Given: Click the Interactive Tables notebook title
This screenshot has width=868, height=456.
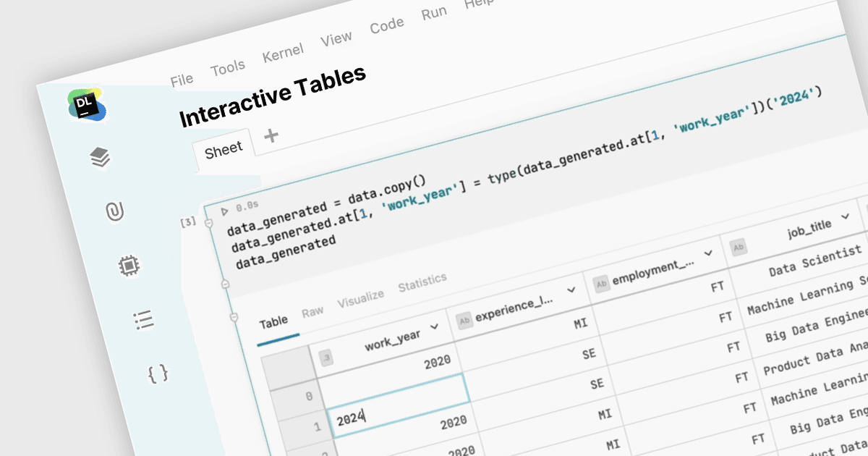Looking at the screenshot, I should [x=273, y=97].
